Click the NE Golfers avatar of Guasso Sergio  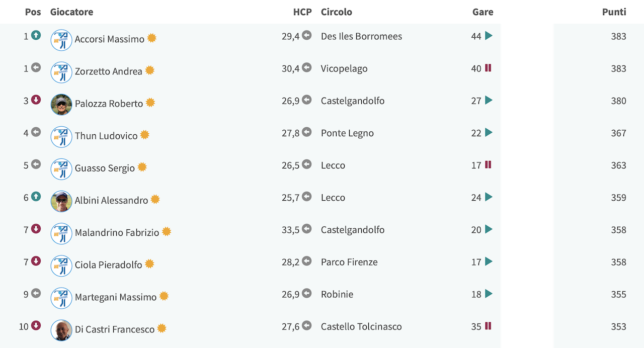tap(61, 169)
